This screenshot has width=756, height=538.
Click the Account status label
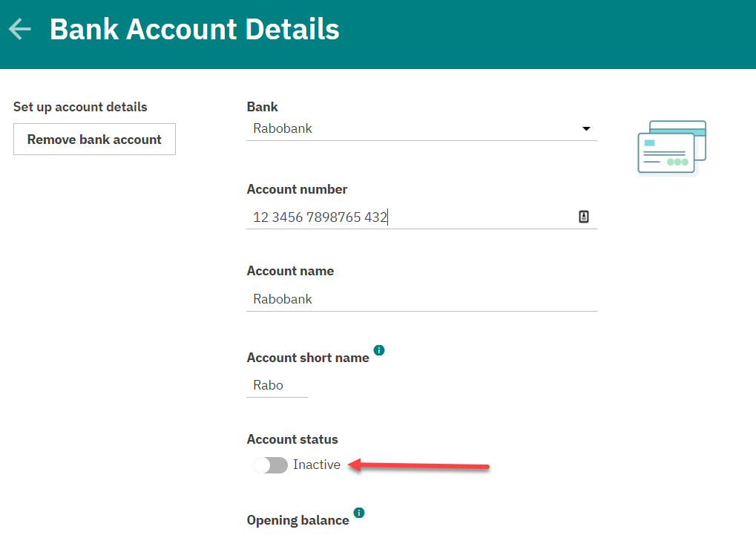[x=292, y=439]
